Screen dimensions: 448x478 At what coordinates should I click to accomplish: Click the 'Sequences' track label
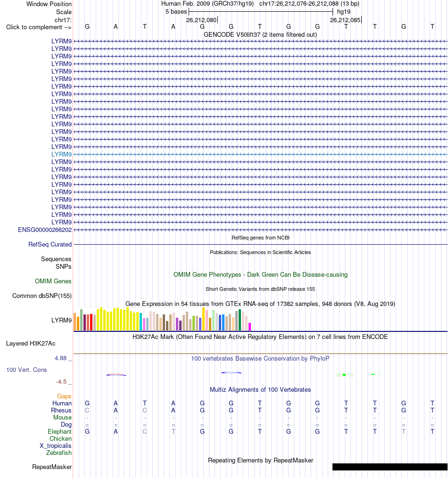(56, 259)
